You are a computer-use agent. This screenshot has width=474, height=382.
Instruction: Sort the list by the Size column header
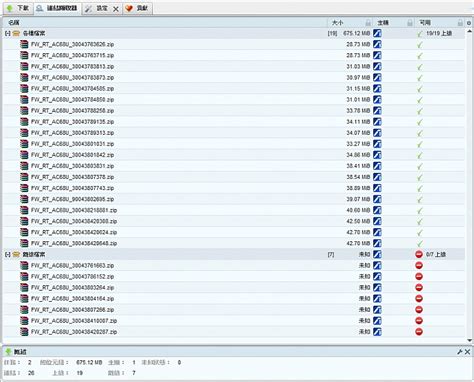click(338, 23)
